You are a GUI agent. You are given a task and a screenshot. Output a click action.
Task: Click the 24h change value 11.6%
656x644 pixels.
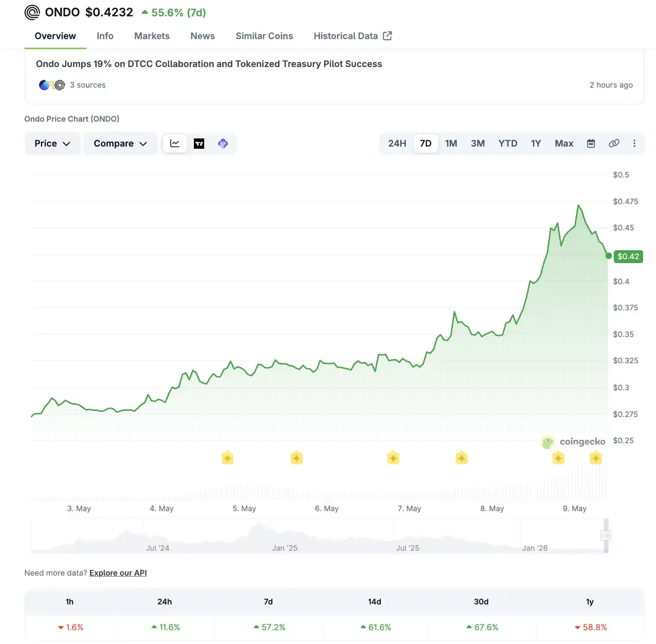point(166,628)
